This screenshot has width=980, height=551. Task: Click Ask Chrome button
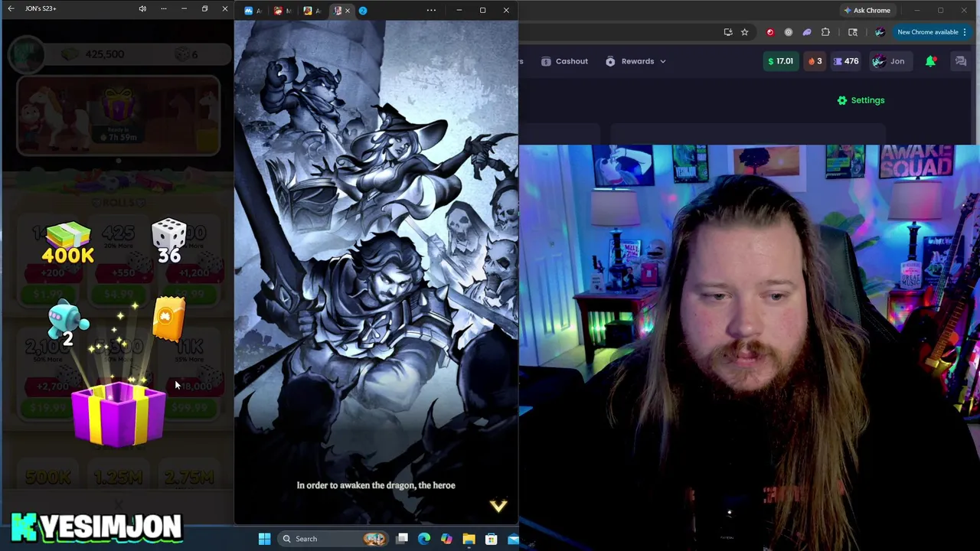pyautogui.click(x=867, y=10)
